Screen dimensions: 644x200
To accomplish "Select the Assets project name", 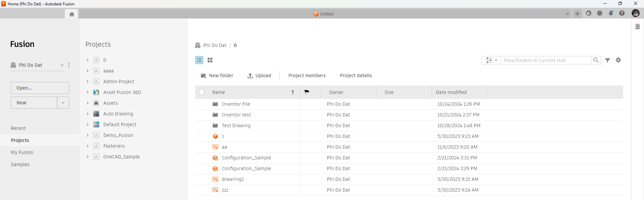I will click(x=110, y=103).
